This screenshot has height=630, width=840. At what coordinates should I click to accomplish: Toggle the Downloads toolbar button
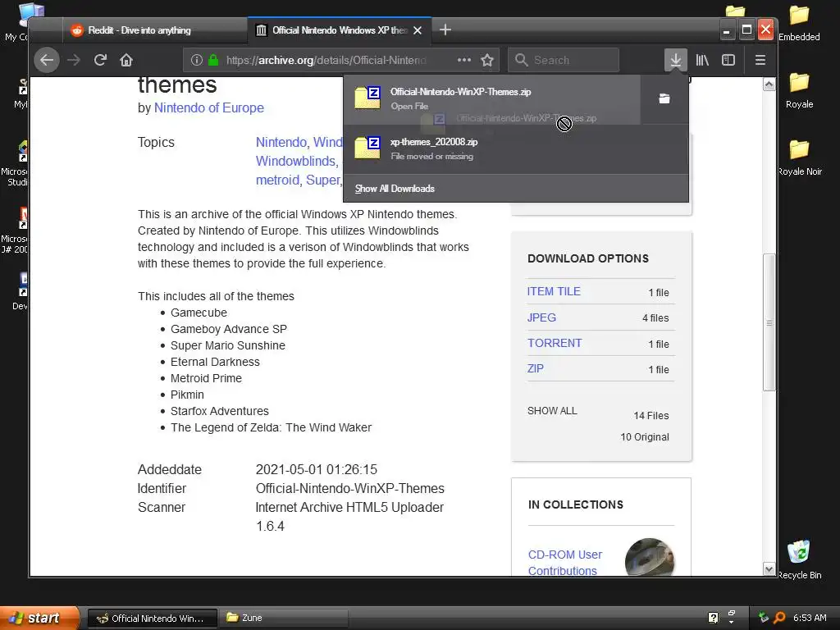point(676,60)
